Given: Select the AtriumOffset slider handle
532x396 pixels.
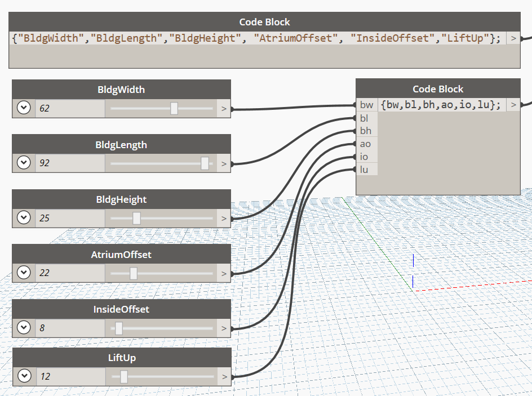Looking at the screenshot, I should point(134,273).
